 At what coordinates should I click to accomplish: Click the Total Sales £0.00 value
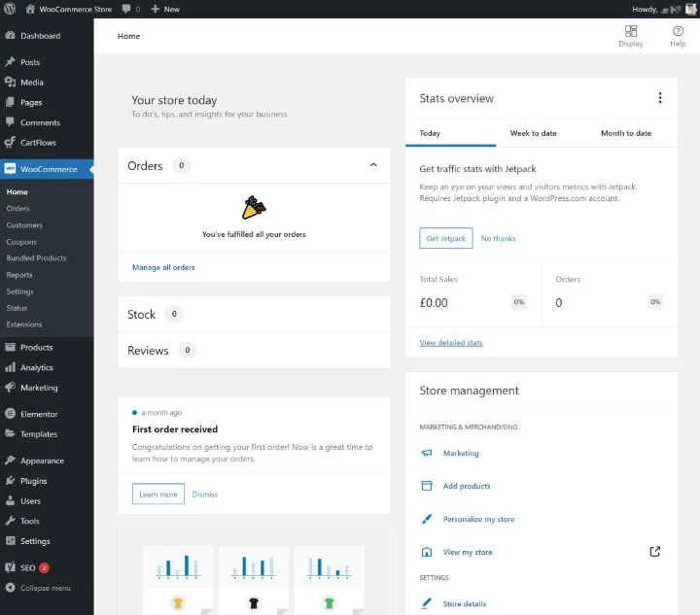pos(433,303)
